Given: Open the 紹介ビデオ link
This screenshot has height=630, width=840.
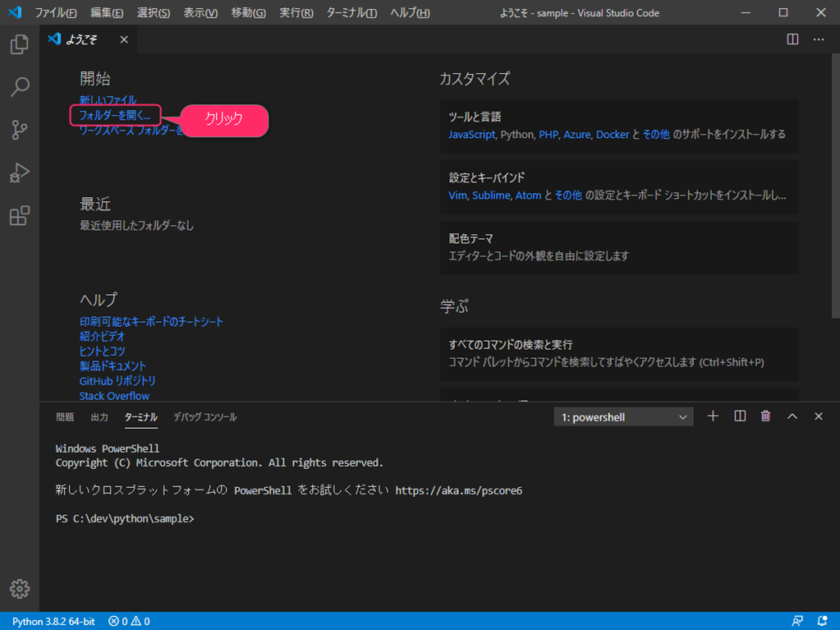Looking at the screenshot, I should [102, 337].
